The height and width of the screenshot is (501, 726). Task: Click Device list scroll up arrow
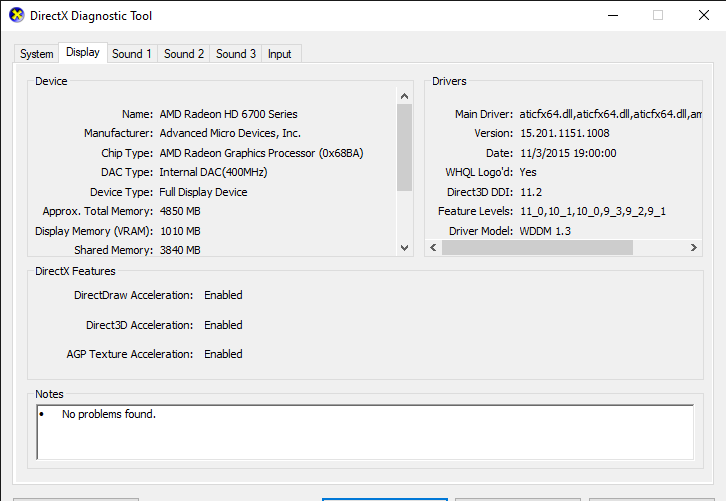(404, 96)
